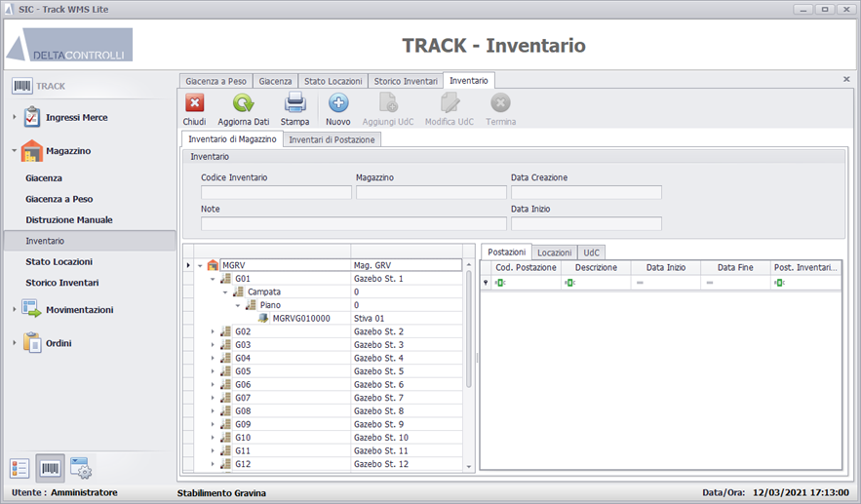This screenshot has height=504, width=861.
Task: Expand Ingressi Merce sidebar group
Action: click(x=15, y=117)
